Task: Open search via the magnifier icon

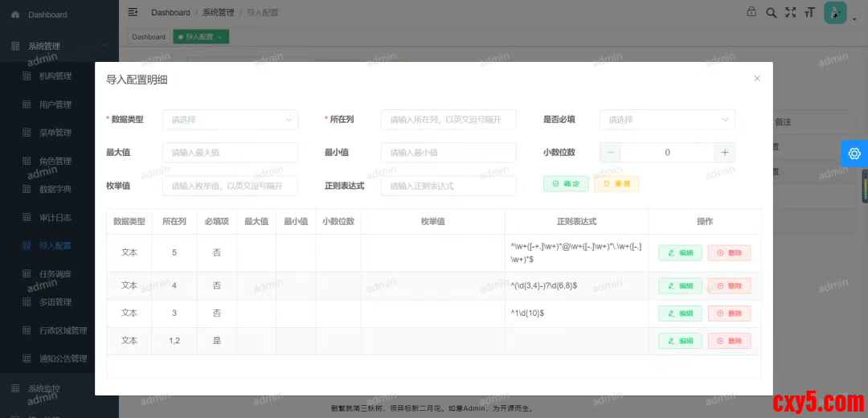Action: coord(771,12)
